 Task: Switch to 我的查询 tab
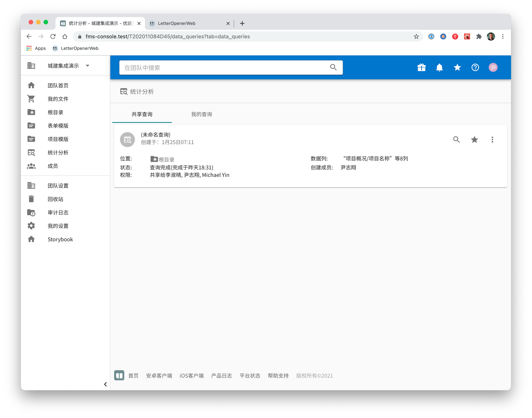point(201,114)
